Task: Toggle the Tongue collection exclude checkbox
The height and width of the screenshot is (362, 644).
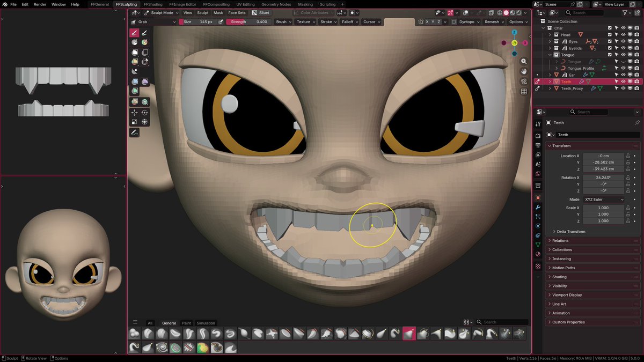Action: point(610,55)
